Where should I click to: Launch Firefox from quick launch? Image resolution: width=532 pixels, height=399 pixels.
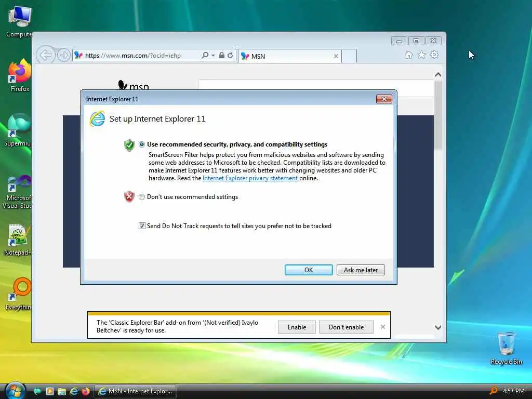(x=86, y=392)
